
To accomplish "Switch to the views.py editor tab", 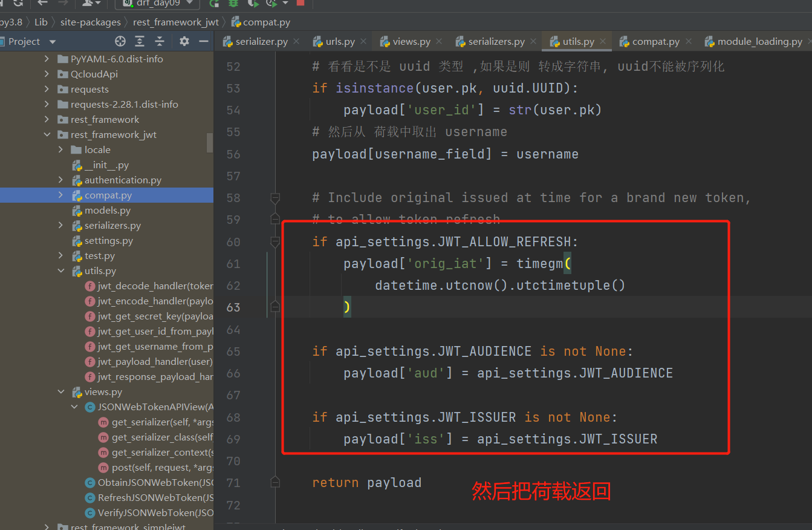I will tap(411, 42).
